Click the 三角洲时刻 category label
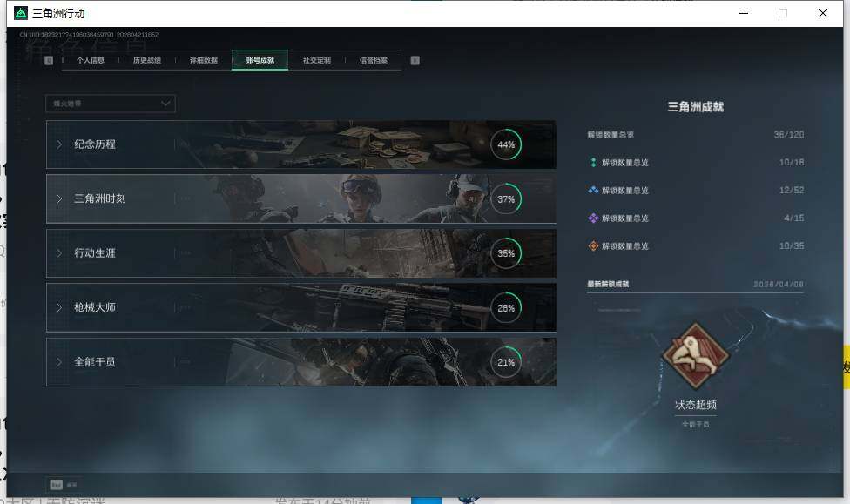850x504 pixels. (x=100, y=198)
